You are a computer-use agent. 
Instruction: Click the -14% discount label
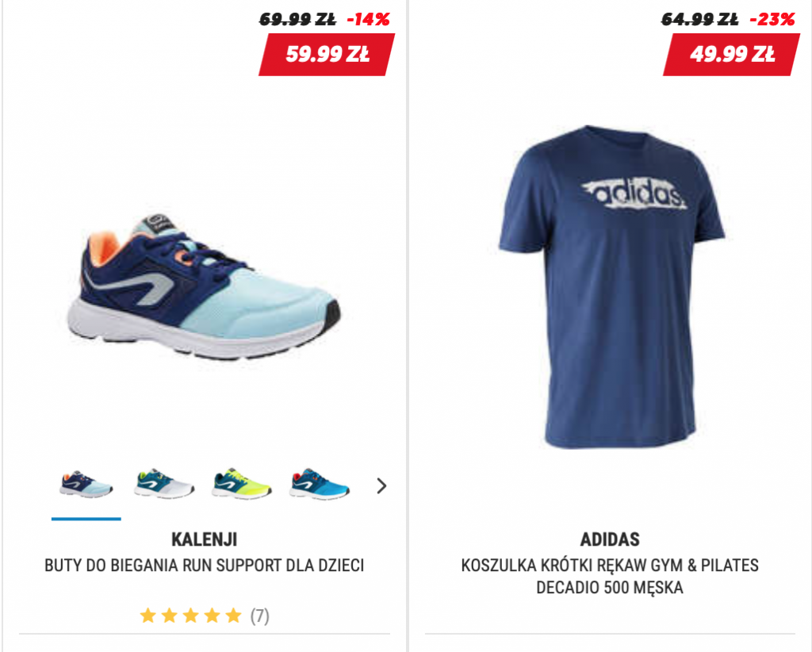pyautogui.click(x=368, y=20)
